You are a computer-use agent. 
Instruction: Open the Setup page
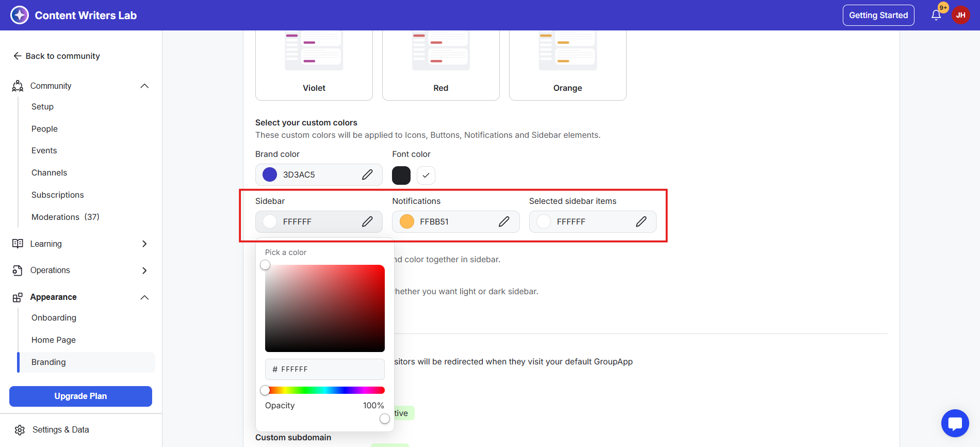(x=42, y=106)
